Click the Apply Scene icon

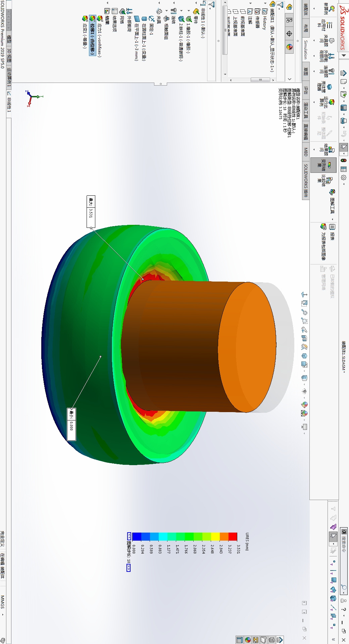pos(304,413)
